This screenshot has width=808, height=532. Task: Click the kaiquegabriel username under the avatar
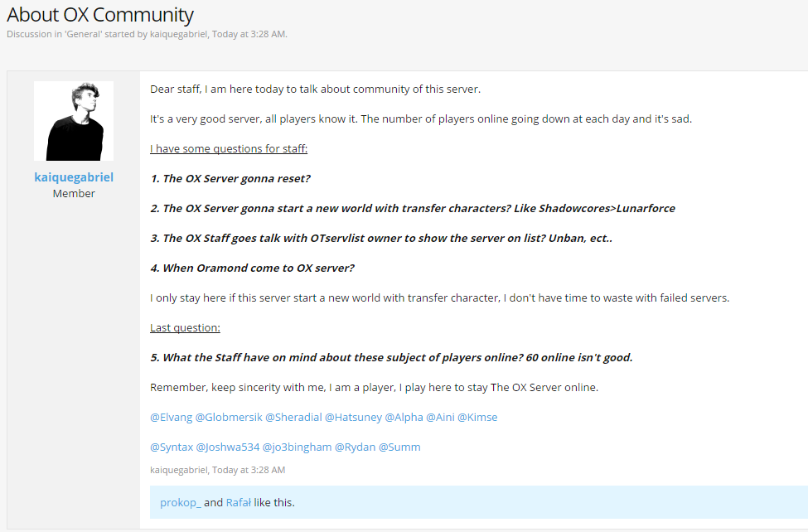click(74, 177)
